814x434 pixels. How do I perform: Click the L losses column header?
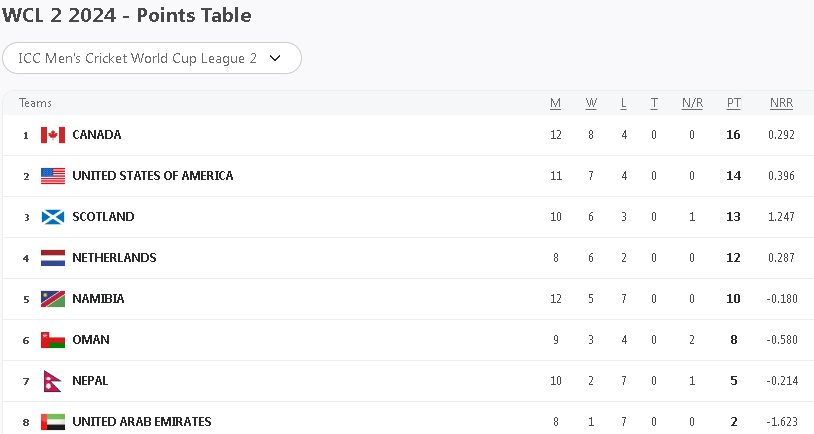624,103
